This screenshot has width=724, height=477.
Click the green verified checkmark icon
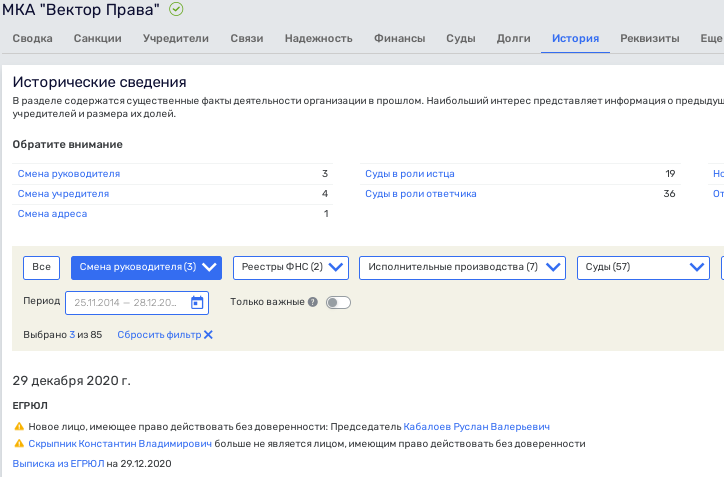click(176, 9)
